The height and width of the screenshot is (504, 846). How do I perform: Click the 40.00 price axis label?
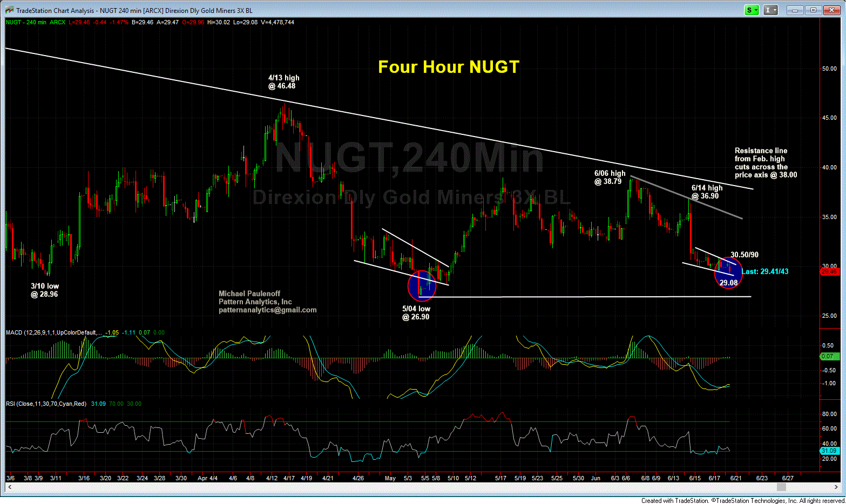[829, 168]
